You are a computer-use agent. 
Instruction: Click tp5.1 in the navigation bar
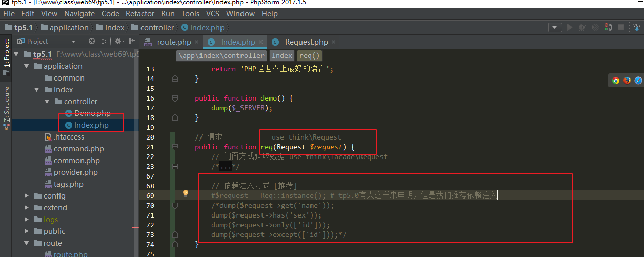pyautogui.click(x=19, y=28)
